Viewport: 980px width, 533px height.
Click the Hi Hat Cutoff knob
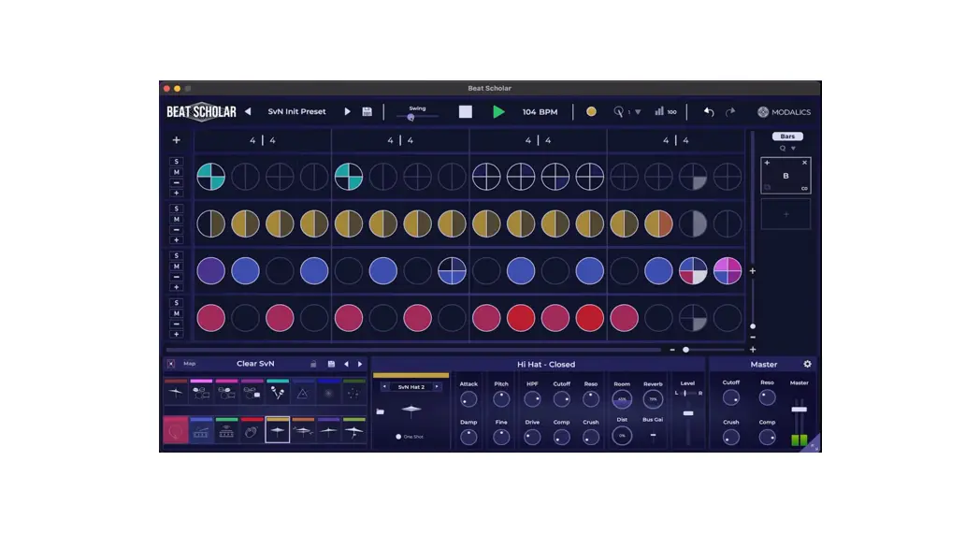click(x=561, y=399)
